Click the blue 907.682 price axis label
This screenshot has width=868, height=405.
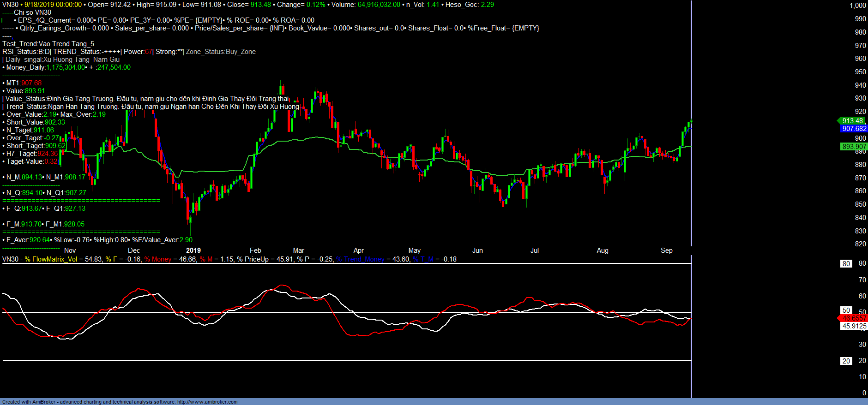(854, 129)
